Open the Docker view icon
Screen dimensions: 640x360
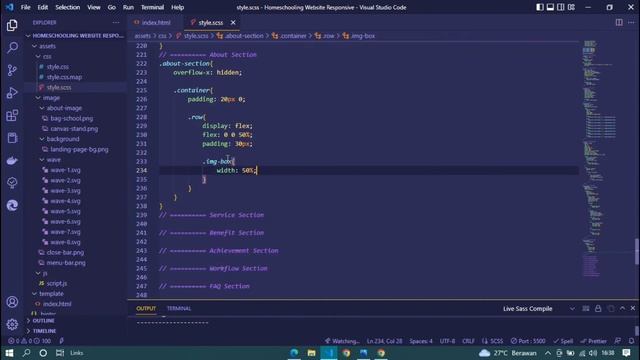tap(12, 160)
